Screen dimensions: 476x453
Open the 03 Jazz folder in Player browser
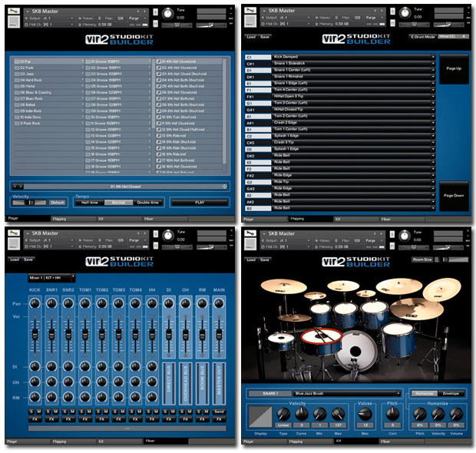pos(48,74)
